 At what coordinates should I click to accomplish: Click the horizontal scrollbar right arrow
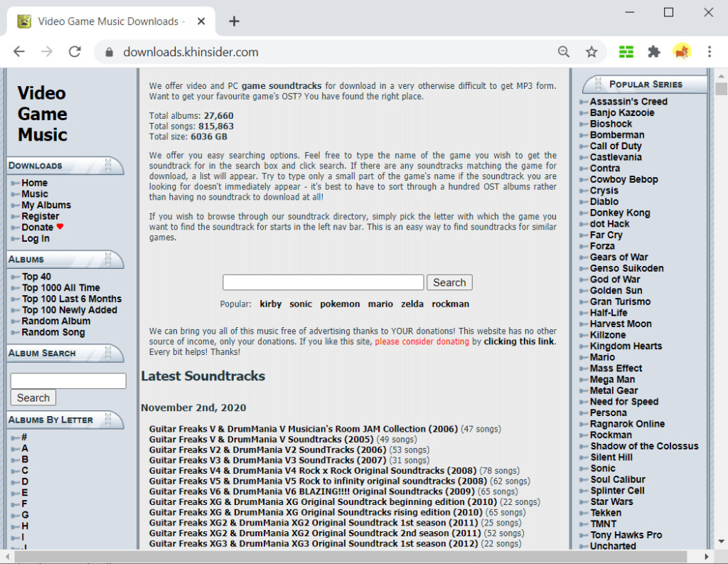tap(706, 556)
